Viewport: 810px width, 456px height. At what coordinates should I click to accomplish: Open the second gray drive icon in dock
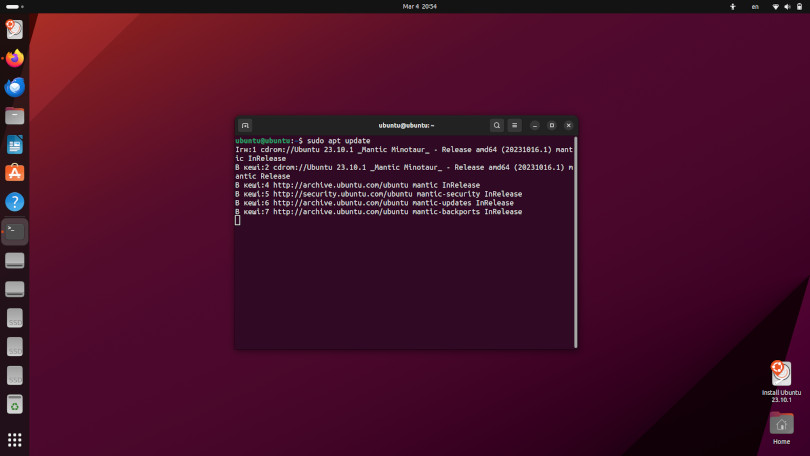point(14,289)
